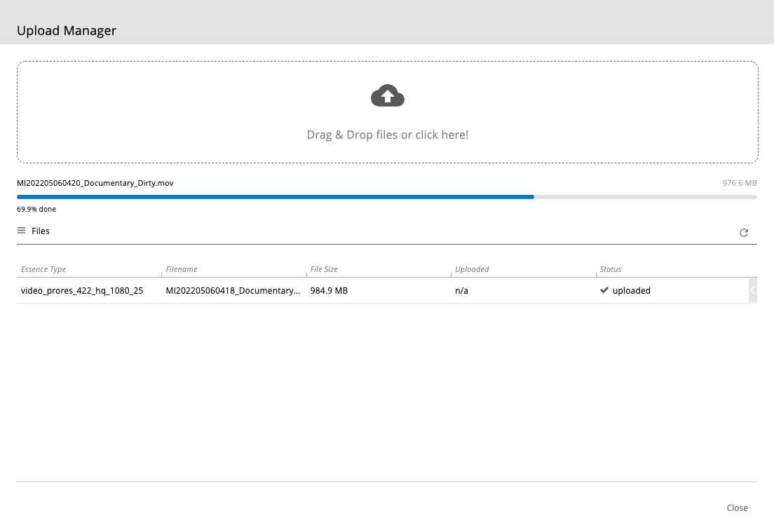Sort by the File Size column header

[324, 269]
